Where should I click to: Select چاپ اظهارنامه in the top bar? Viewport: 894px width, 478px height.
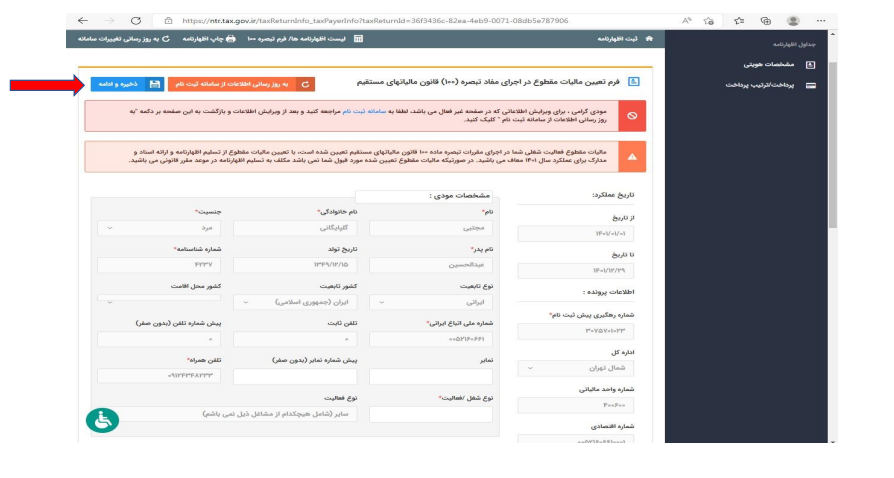click(x=203, y=39)
